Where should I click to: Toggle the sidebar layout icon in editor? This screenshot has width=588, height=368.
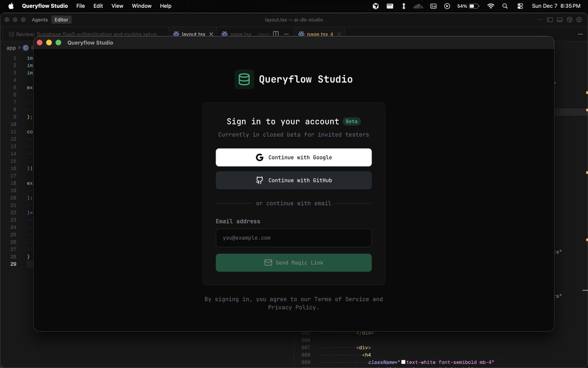(x=550, y=20)
